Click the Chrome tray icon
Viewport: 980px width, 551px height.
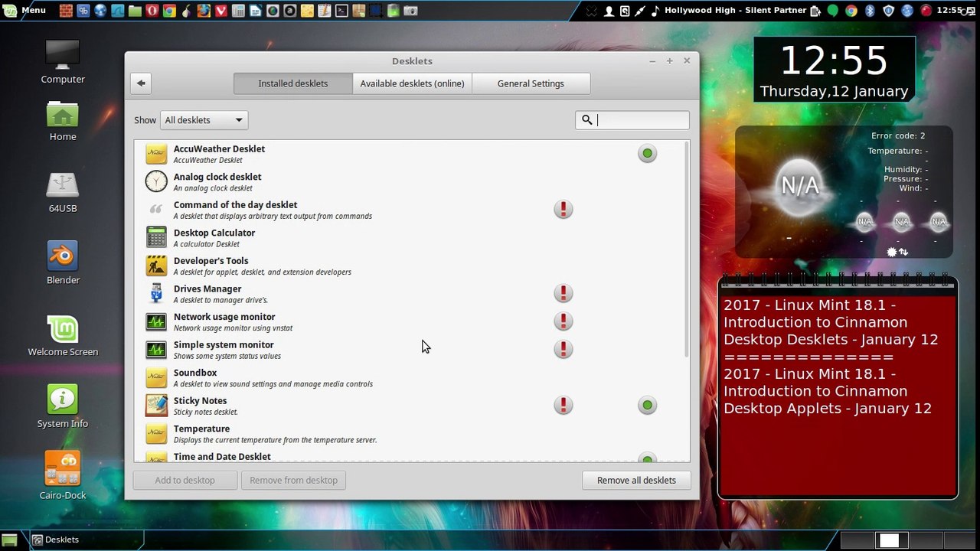click(851, 11)
